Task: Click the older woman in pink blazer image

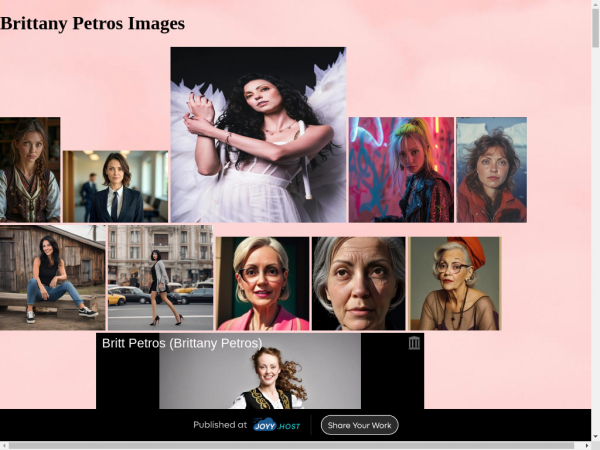Action: [262, 283]
